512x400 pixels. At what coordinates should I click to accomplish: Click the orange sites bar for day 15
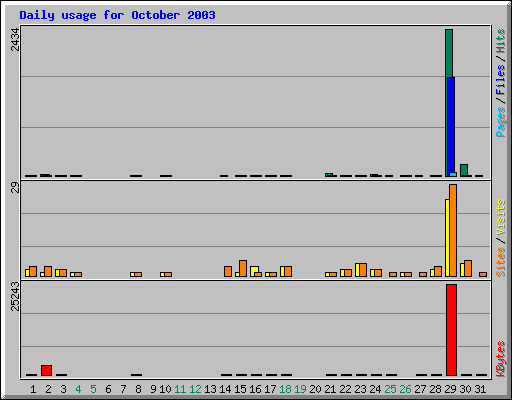[x=243, y=269]
